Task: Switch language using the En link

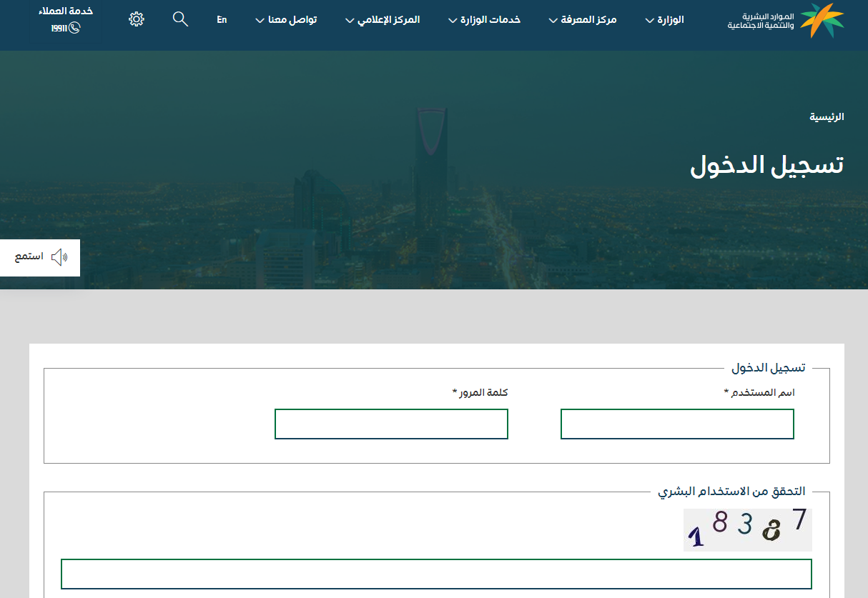Action: [222, 20]
